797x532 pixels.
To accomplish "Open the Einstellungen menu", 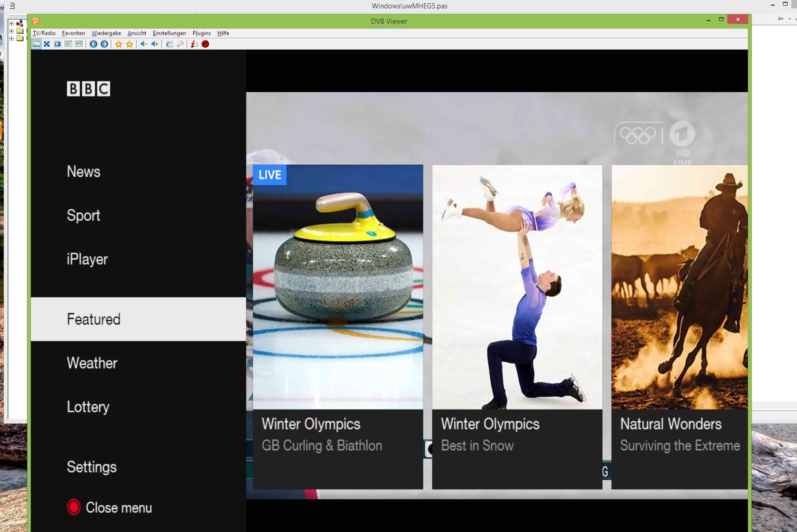I will 169,33.
